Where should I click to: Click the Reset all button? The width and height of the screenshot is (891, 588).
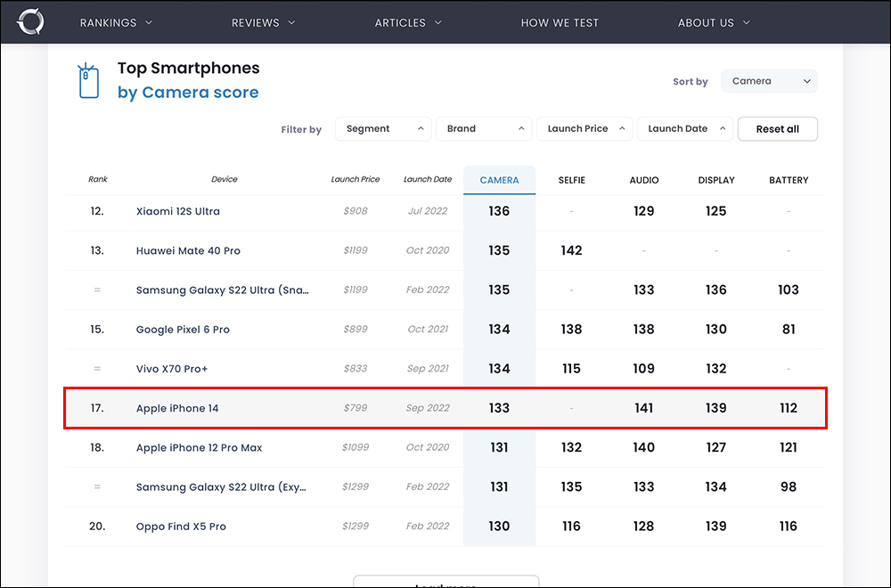point(777,129)
